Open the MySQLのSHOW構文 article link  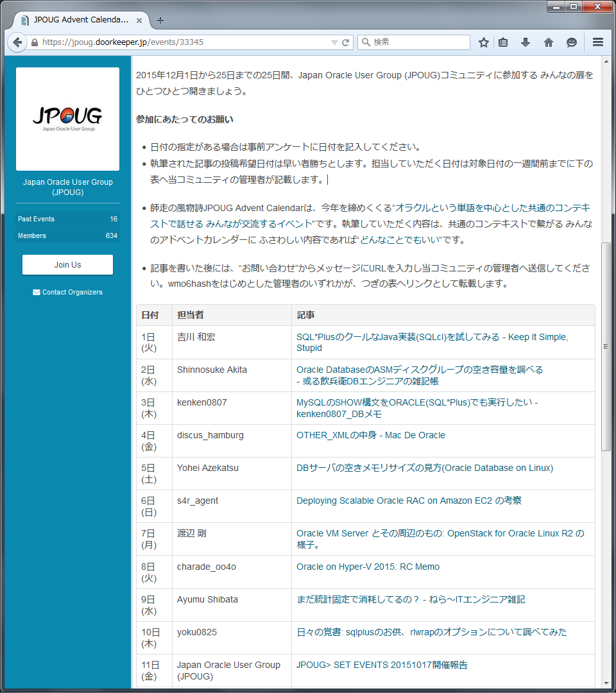click(x=416, y=408)
